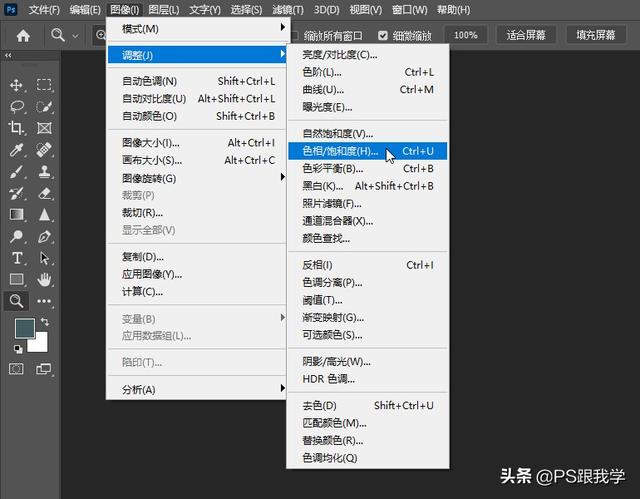The width and height of the screenshot is (640, 499).
Task: Select the Frame tool
Action: (44, 128)
